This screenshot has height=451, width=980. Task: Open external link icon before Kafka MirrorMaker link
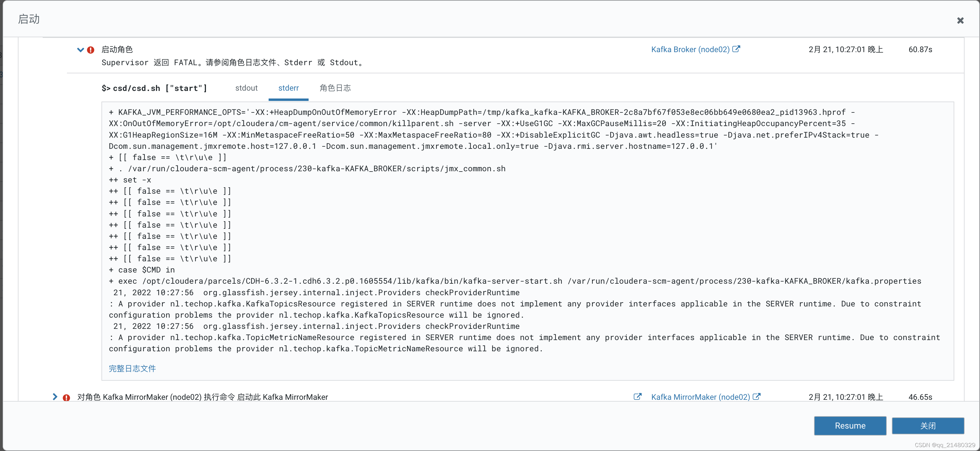(x=637, y=396)
